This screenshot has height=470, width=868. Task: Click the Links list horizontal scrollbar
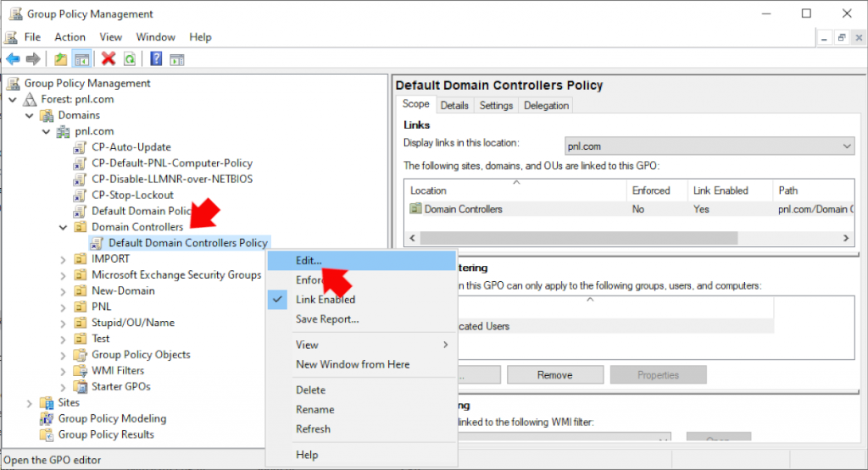[x=630, y=238]
